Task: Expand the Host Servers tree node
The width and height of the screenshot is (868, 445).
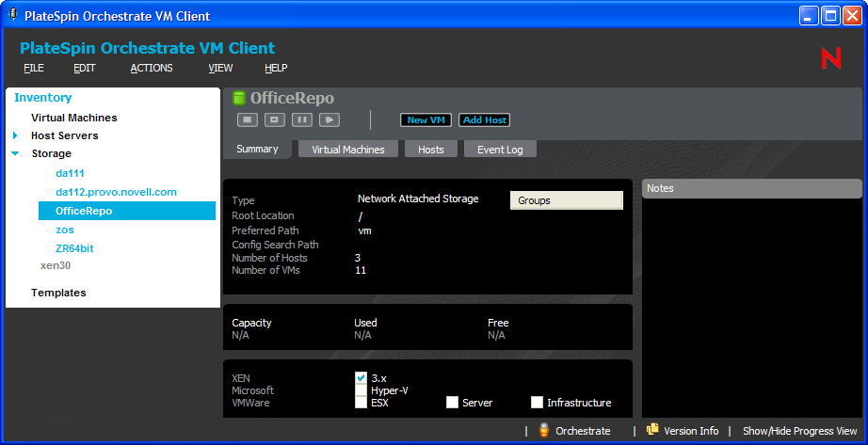Action: 16,135
